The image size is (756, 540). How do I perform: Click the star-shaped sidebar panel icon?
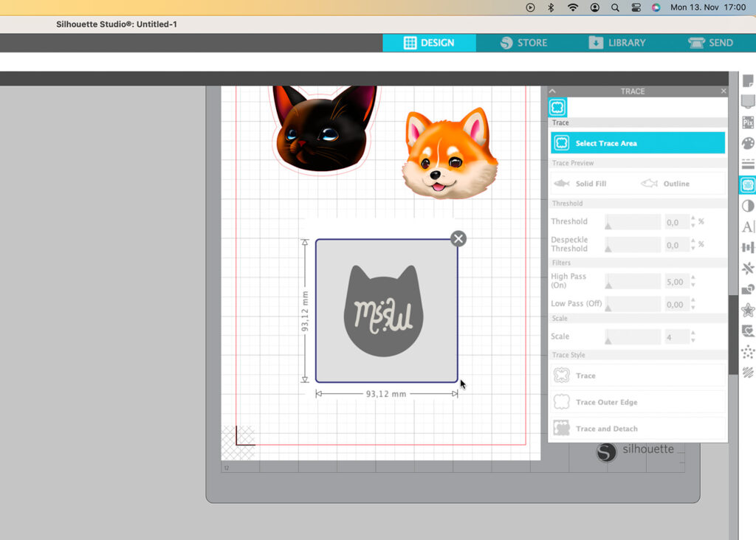pyautogui.click(x=748, y=310)
